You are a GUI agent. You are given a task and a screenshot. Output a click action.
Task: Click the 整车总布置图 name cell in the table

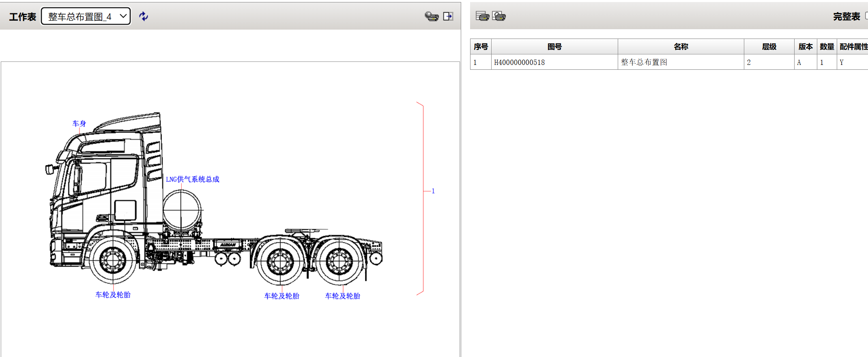click(x=644, y=62)
